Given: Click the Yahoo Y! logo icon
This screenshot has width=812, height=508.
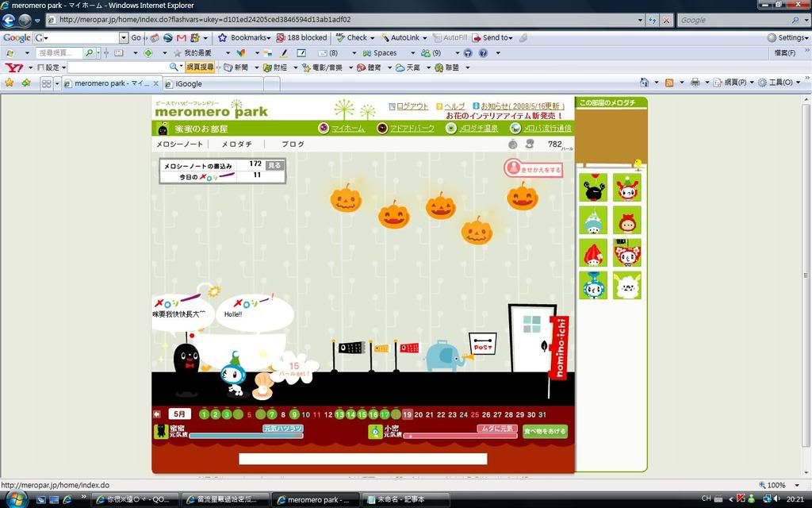Looking at the screenshot, I should [x=14, y=67].
